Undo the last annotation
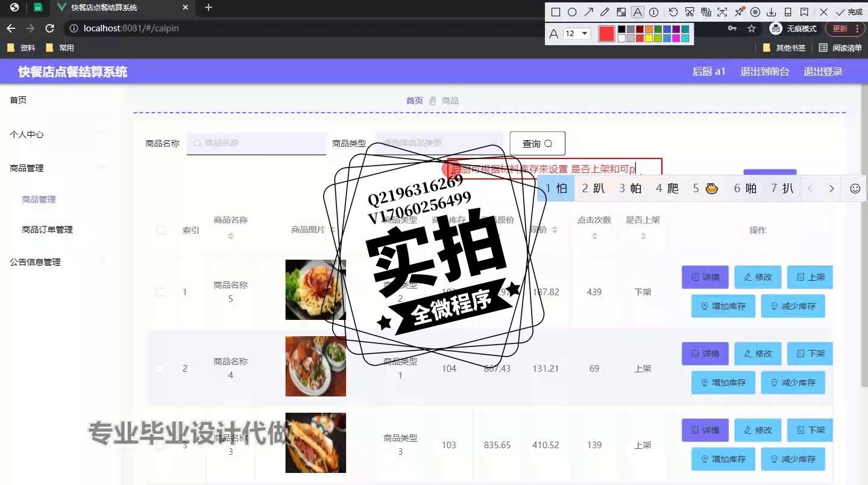The image size is (868, 485). click(673, 12)
